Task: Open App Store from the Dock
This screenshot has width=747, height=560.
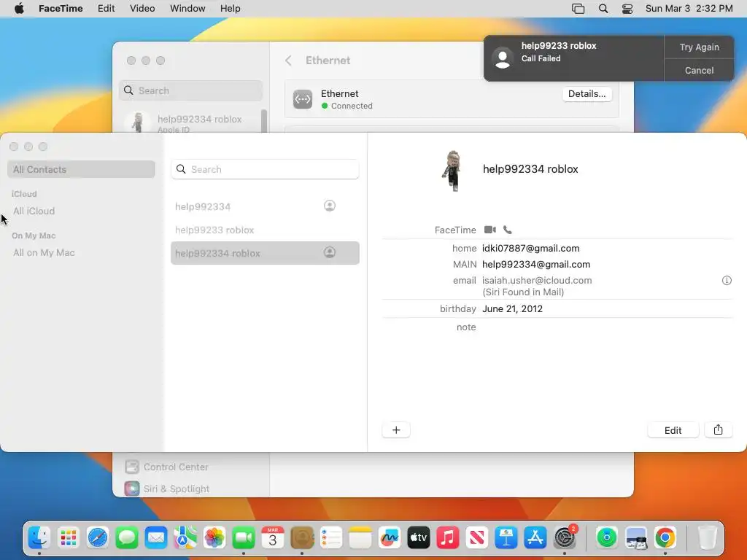Action: 535,537
